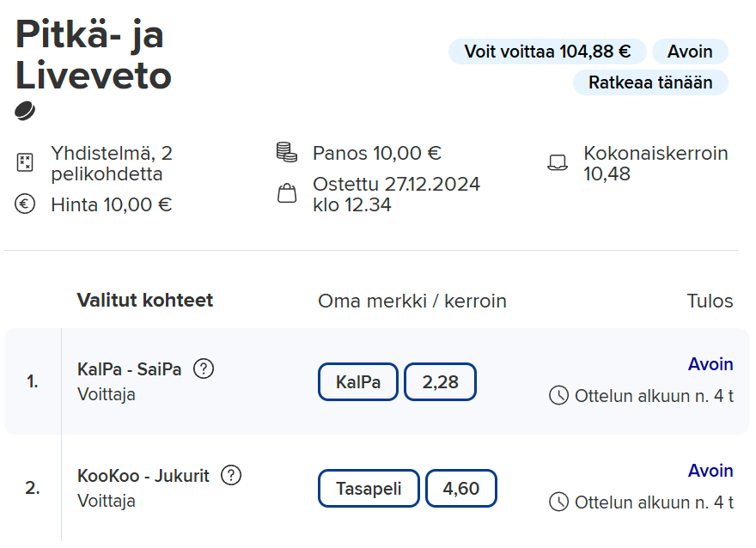Click the euro icon beside Hinta
756x548 pixels.
tap(25, 204)
